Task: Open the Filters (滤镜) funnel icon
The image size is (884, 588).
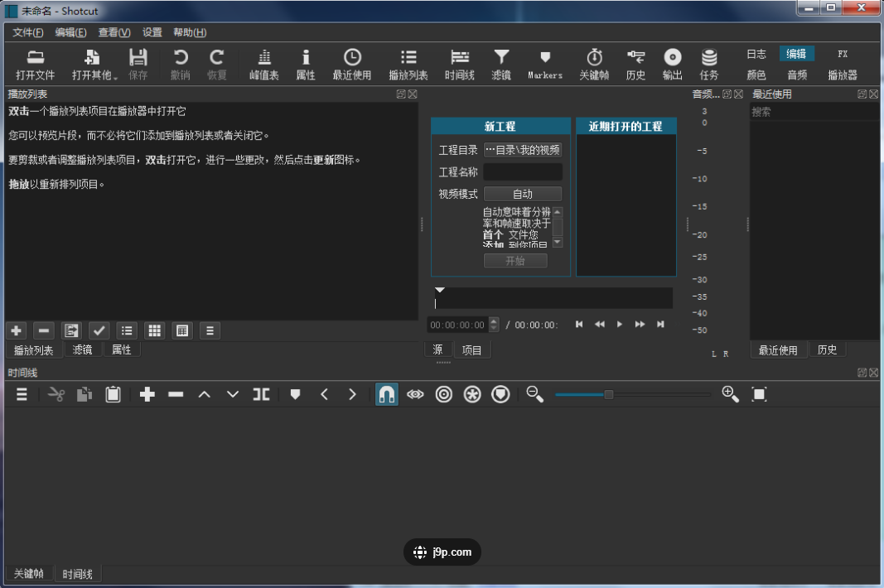Action: tap(501, 65)
